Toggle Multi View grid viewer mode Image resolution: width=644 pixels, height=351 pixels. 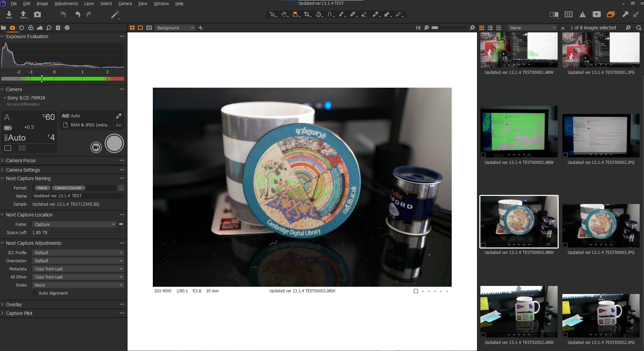(x=132, y=28)
